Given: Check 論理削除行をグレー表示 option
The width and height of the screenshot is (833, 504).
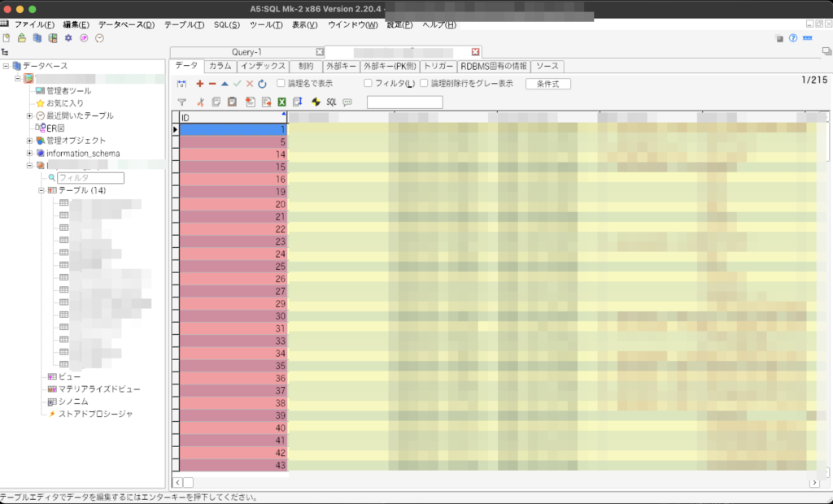Looking at the screenshot, I should pos(424,84).
